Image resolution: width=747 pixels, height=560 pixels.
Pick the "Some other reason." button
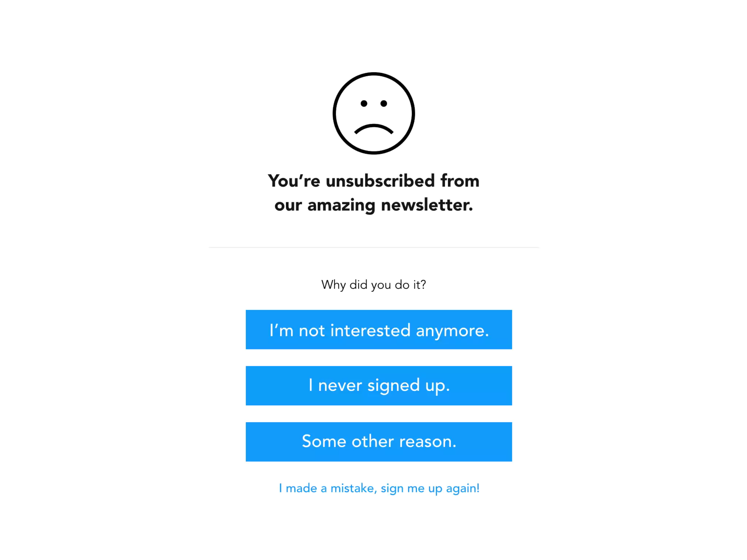point(378,441)
